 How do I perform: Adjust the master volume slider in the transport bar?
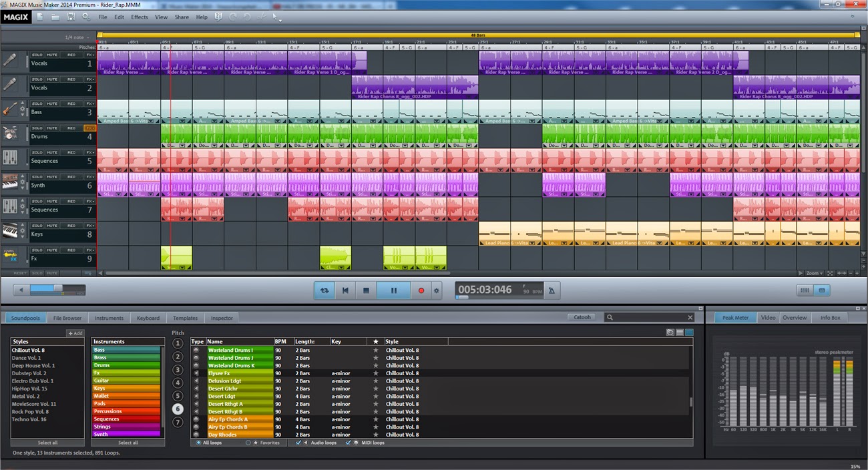click(57, 290)
